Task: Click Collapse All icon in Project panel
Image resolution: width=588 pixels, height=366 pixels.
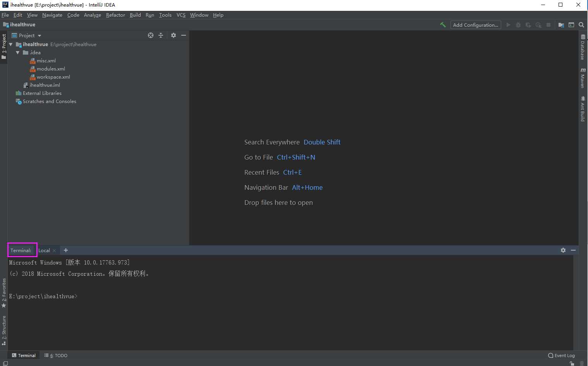Action: pyautogui.click(x=161, y=35)
